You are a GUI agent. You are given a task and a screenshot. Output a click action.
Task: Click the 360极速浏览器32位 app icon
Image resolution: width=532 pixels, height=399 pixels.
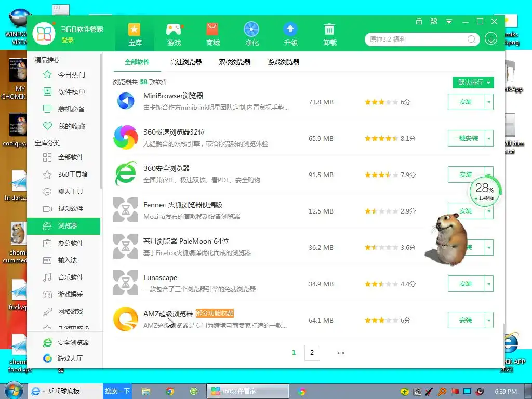pyautogui.click(x=126, y=137)
